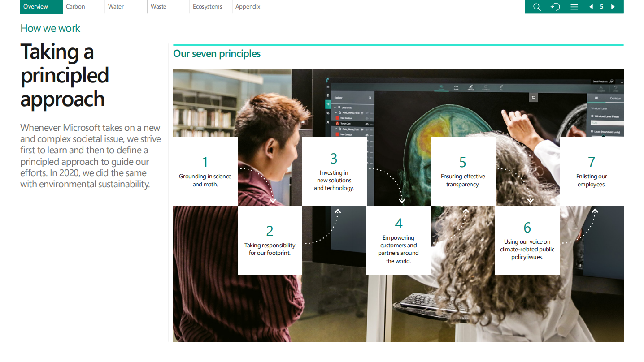
Task: Jump to the Appendix tab
Action: 248,7
